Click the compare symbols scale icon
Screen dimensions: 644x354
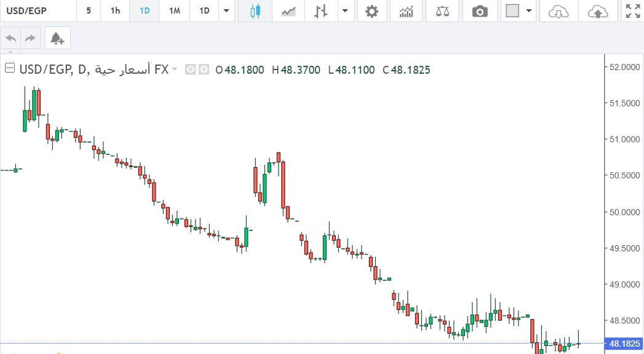point(442,11)
